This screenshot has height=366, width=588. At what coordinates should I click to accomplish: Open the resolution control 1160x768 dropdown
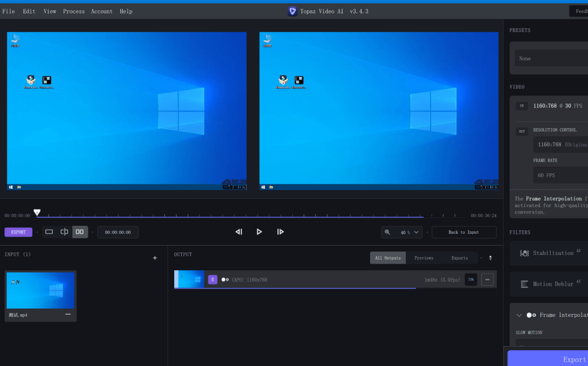click(x=561, y=145)
